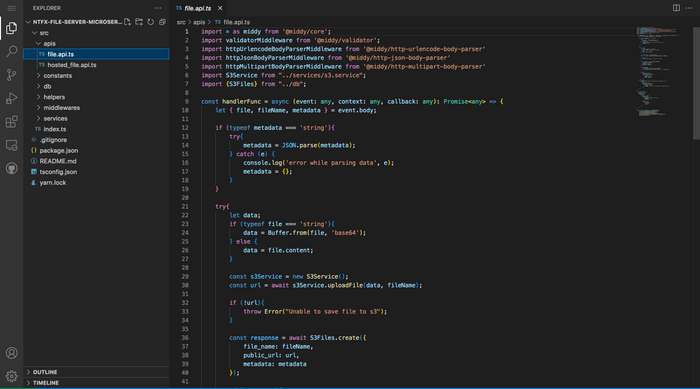Open the Run and Debug view
Screen dimensions: 700x389
click(12, 98)
